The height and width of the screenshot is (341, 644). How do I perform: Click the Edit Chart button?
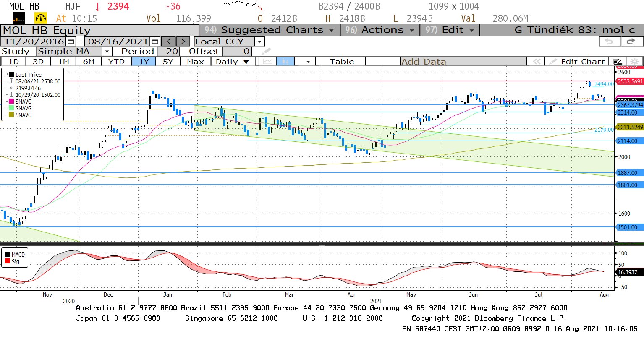click(x=578, y=62)
